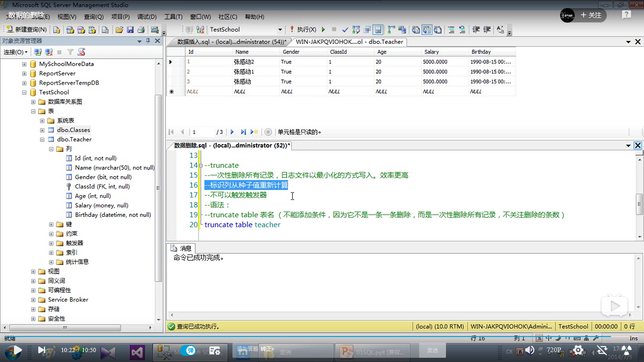Click the green Debug play arrow
This screenshot has width=644, height=362.
click(x=323, y=29)
